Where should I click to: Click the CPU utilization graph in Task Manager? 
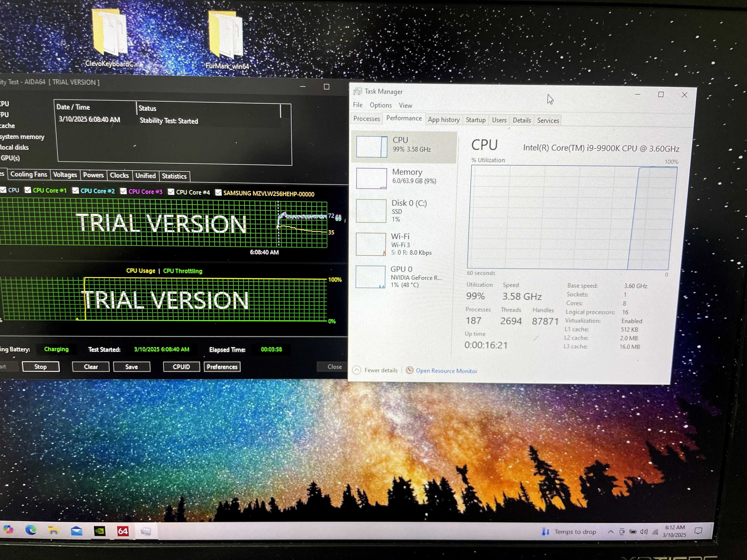572,217
